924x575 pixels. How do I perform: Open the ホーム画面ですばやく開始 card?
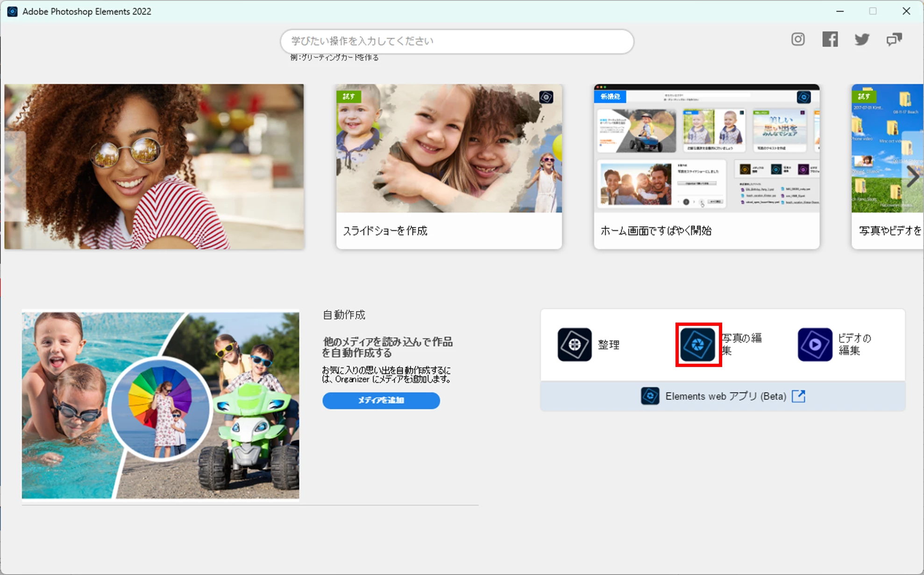click(706, 166)
